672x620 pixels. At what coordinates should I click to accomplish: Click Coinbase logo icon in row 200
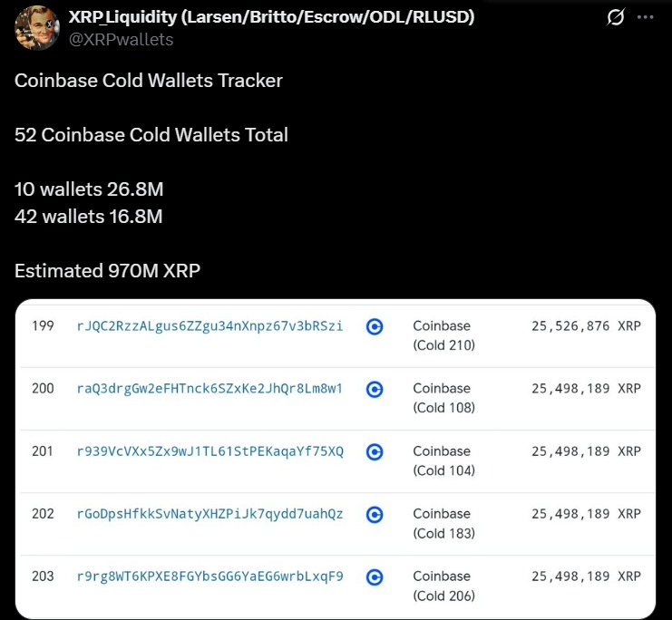pos(375,390)
